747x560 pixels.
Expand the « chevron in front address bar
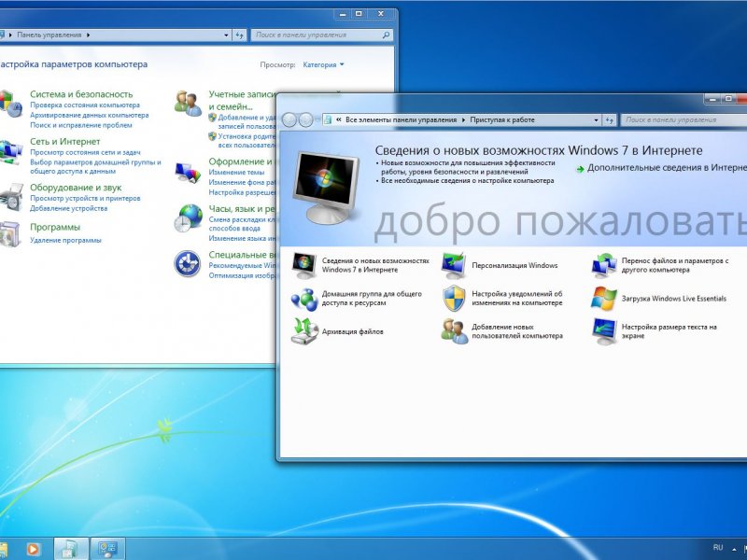pos(339,120)
